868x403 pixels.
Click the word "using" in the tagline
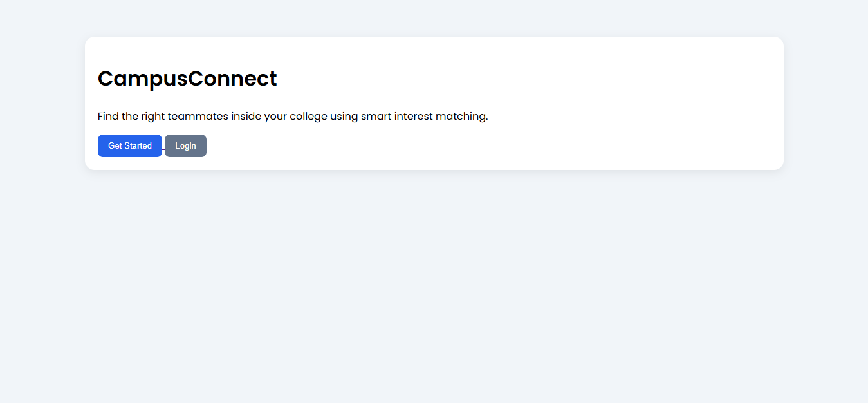[x=344, y=117]
